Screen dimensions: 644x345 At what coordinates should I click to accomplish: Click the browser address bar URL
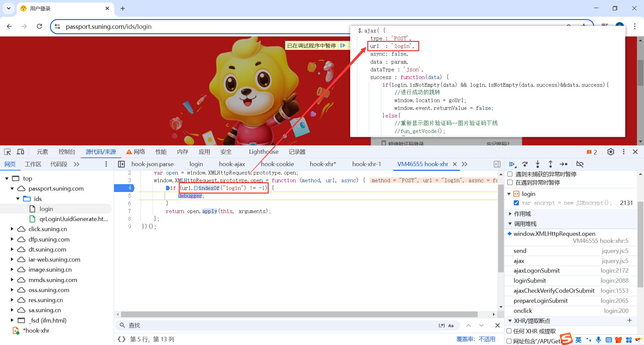(109, 26)
